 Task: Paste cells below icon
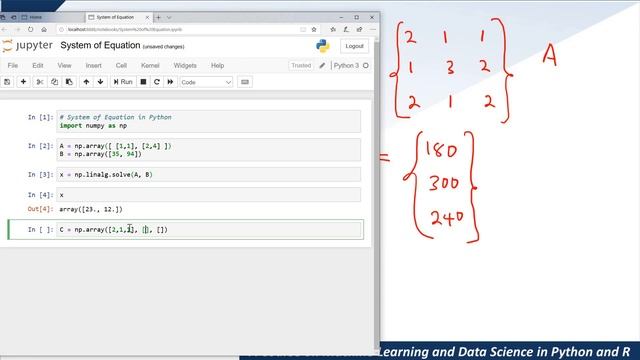tap(69, 82)
